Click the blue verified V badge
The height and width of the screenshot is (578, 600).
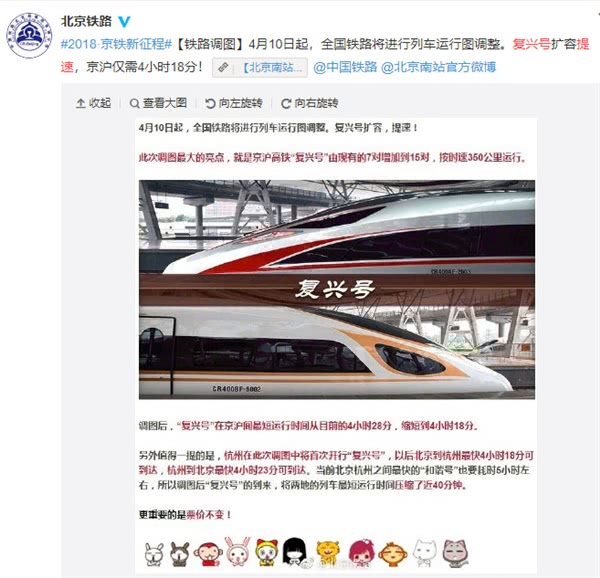[x=124, y=21]
